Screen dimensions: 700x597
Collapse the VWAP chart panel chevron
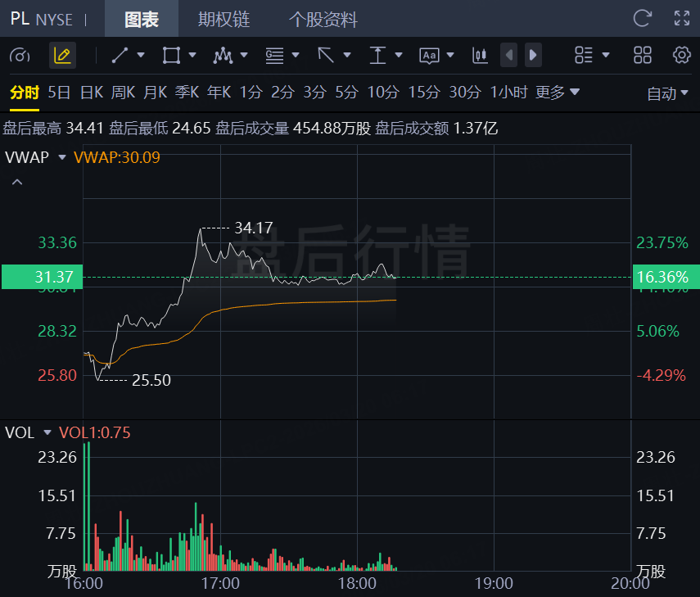click(16, 182)
